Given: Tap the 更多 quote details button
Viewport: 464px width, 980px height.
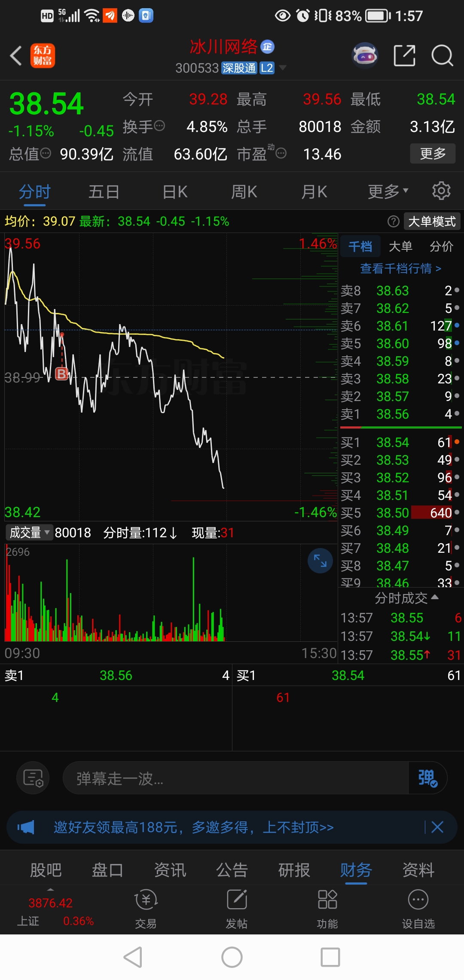Looking at the screenshot, I should click(x=433, y=153).
